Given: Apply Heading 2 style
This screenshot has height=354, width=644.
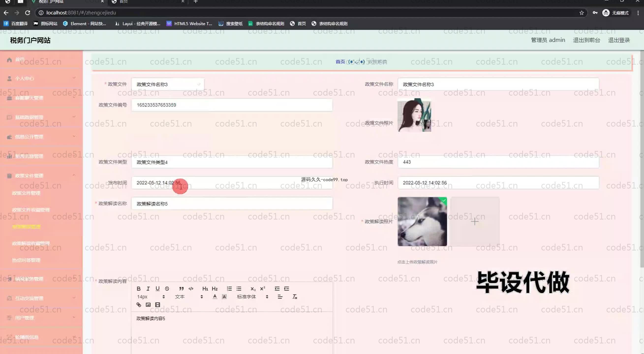Looking at the screenshot, I should point(215,289).
